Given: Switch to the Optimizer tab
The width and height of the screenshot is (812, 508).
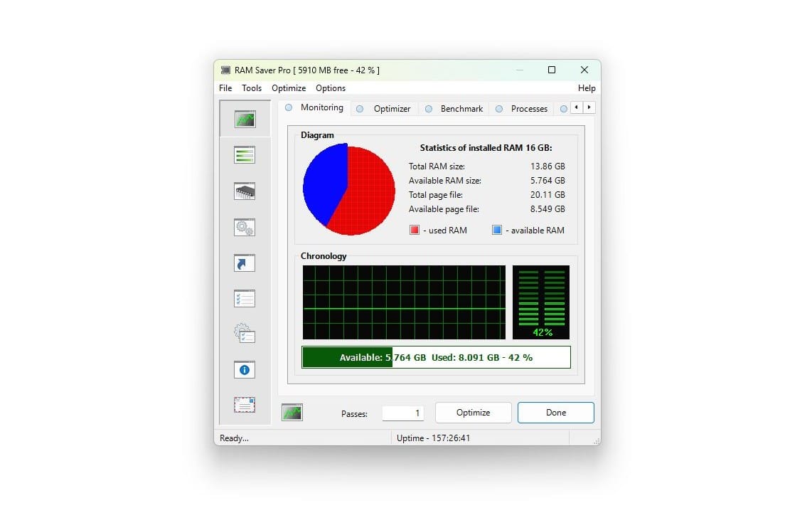Looking at the screenshot, I should [x=385, y=108].
